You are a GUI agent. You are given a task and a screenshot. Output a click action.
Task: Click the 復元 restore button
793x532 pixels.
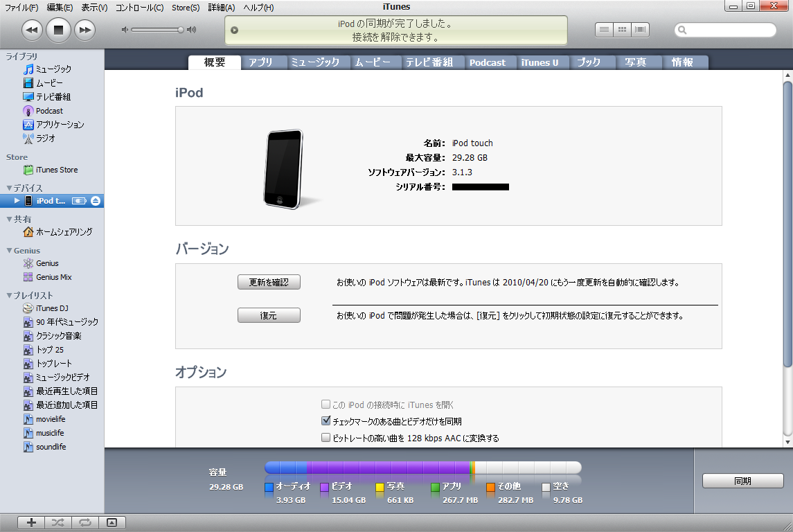[269, 316]
